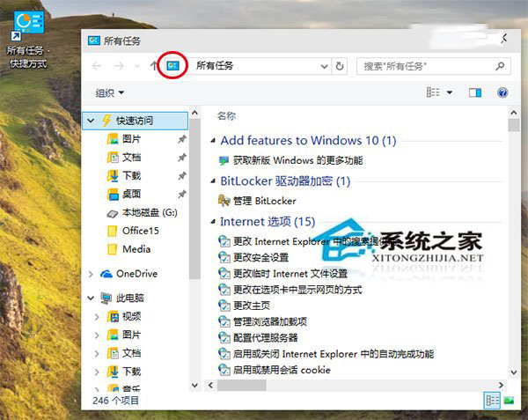Click the pin icon next to 桌面
The height and width of the screenshot is (420, 528).
point(182,194)
